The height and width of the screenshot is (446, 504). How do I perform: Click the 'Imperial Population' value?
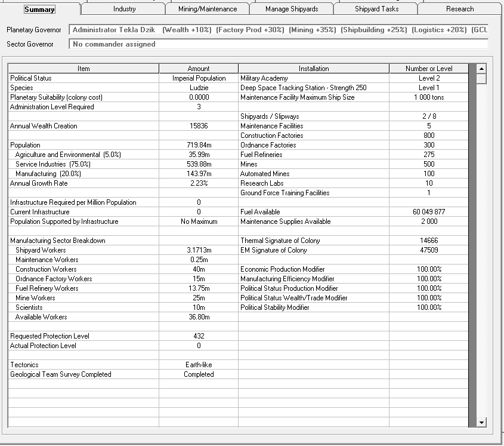[x=199, y=78]
